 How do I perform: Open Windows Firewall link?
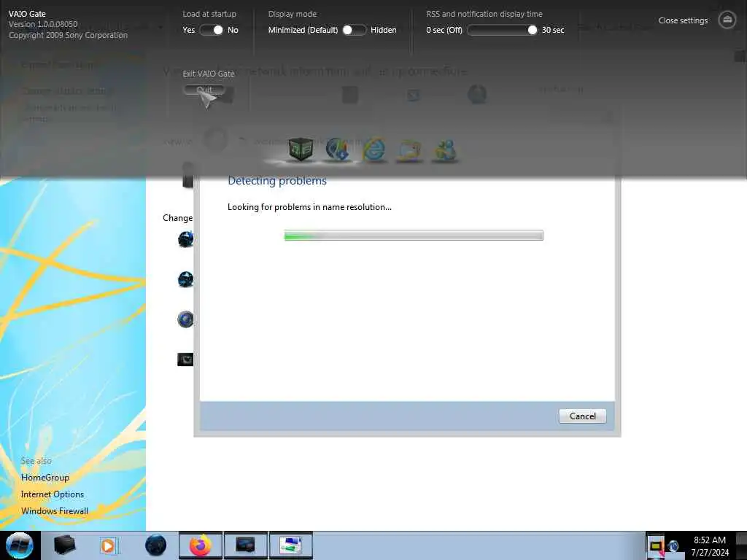tap(54, 511)
